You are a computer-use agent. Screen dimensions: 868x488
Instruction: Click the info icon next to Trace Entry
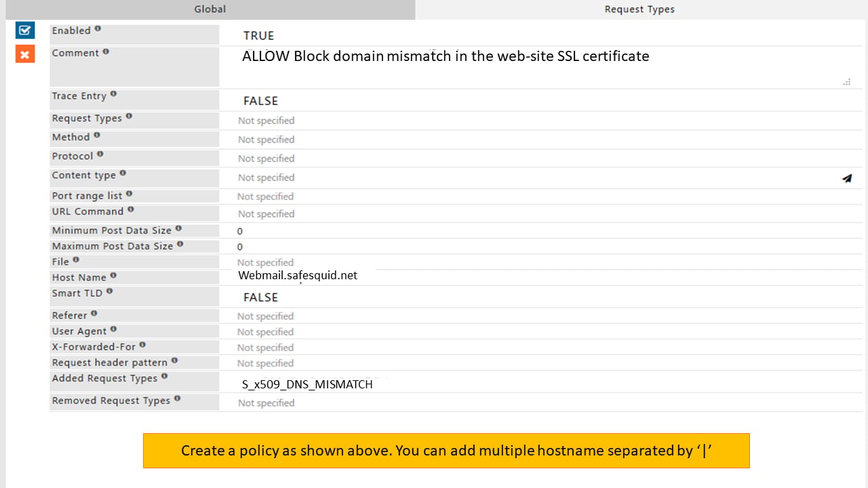pyautogui.click(x=113, y=94)
